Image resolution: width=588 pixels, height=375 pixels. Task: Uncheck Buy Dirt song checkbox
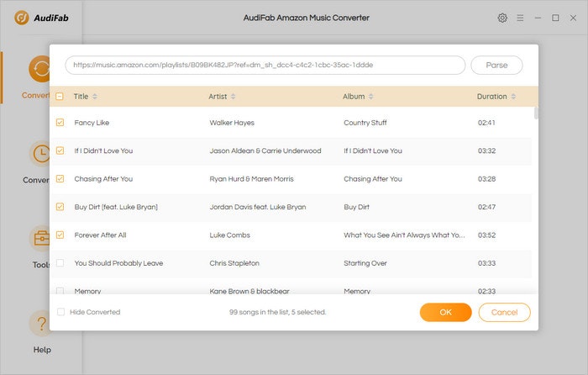60,207
